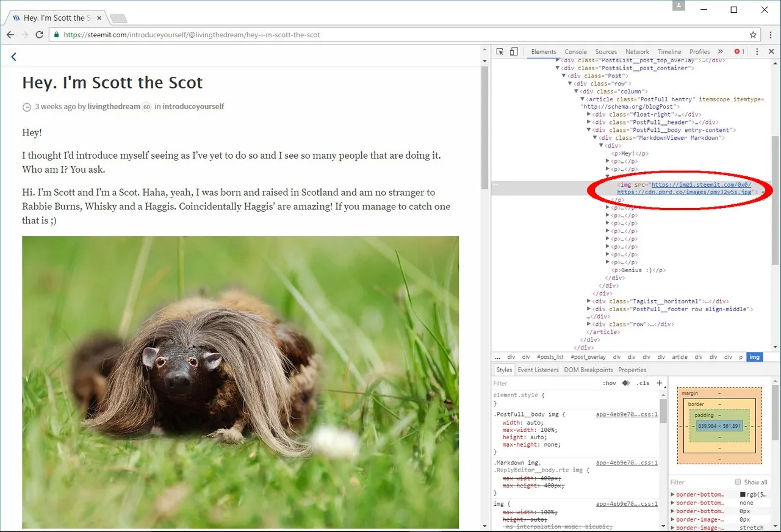Switch to the Elements tab

coord(544,52)
